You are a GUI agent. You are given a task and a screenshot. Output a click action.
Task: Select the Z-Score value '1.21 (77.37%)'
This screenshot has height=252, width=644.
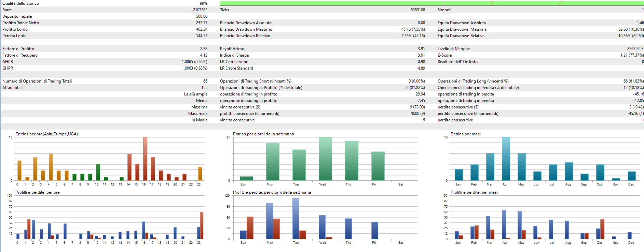[632, 55]
